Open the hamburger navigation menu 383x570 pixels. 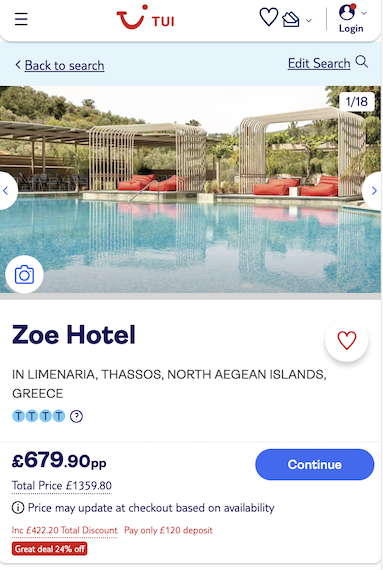click(21, 19)
